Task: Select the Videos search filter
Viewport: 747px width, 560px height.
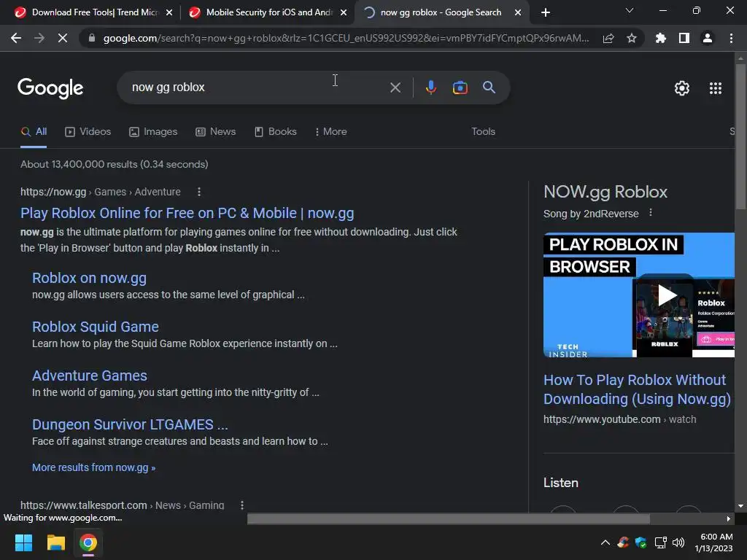Action: [88, 131]
